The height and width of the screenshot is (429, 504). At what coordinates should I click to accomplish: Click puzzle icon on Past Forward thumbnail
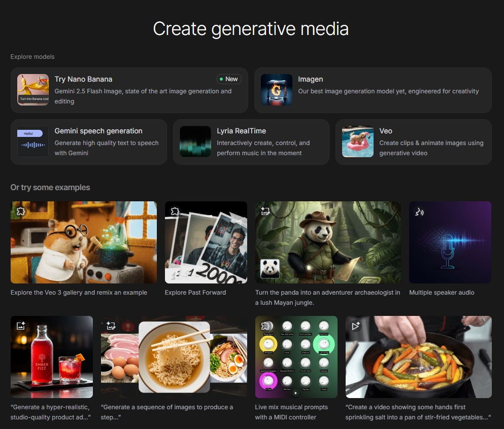(175, 211)
